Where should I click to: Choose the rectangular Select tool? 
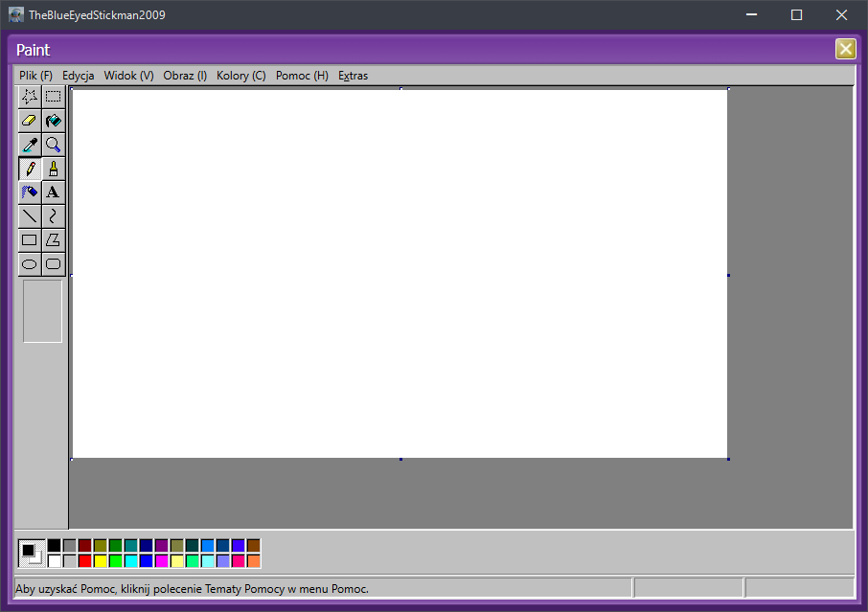(54, 96)
